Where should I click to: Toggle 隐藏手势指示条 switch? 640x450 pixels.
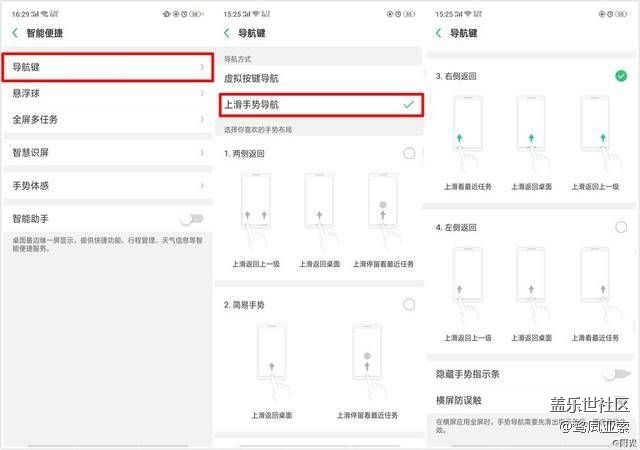(x=616, y=374)
